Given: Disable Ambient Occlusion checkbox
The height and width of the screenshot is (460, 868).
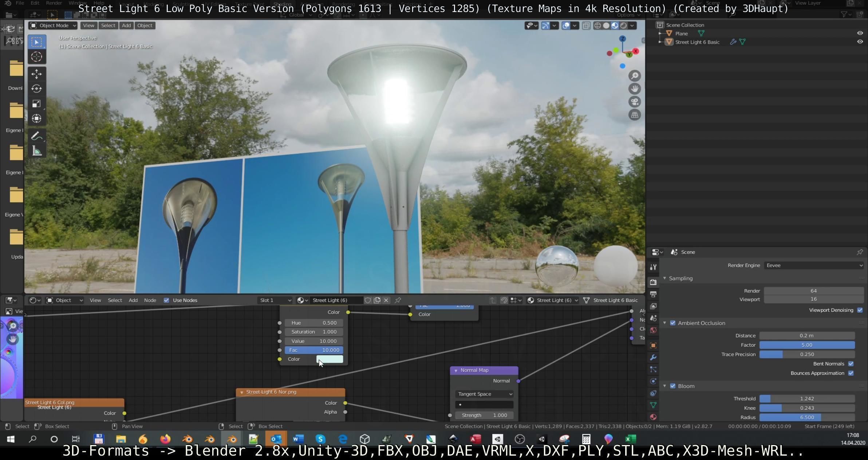Looking at the screenshot, I should point(673,323).
